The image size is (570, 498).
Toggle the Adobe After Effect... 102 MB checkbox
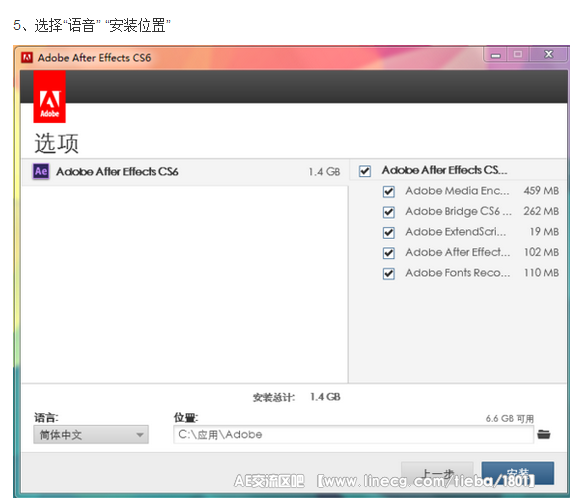coord(389,253)
